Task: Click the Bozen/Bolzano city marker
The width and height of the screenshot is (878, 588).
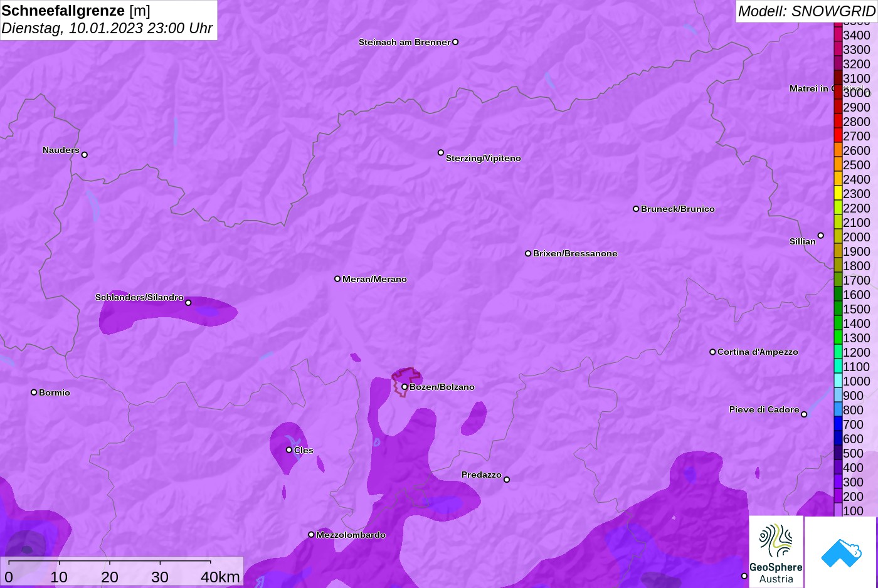Action: 405,387
